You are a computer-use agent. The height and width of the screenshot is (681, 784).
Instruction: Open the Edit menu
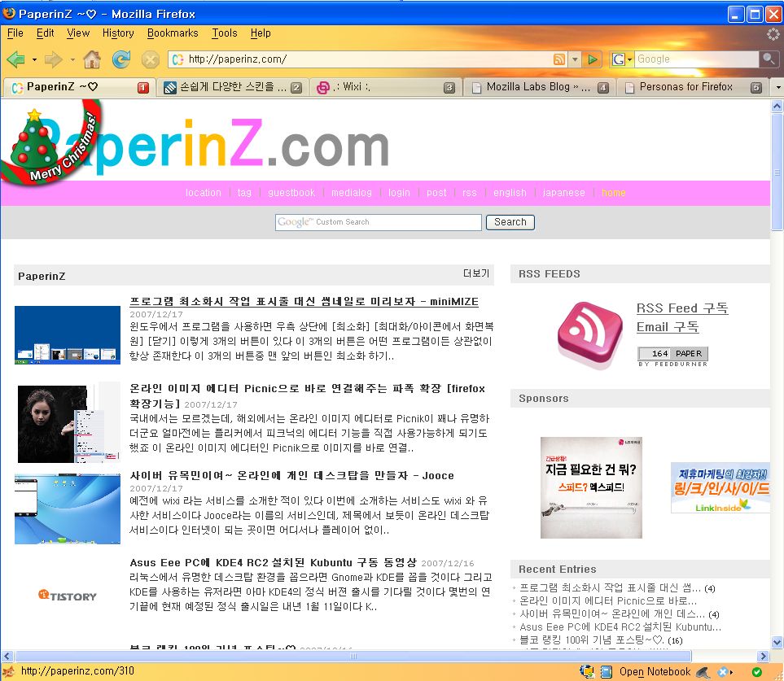click(x=45, y=33)
